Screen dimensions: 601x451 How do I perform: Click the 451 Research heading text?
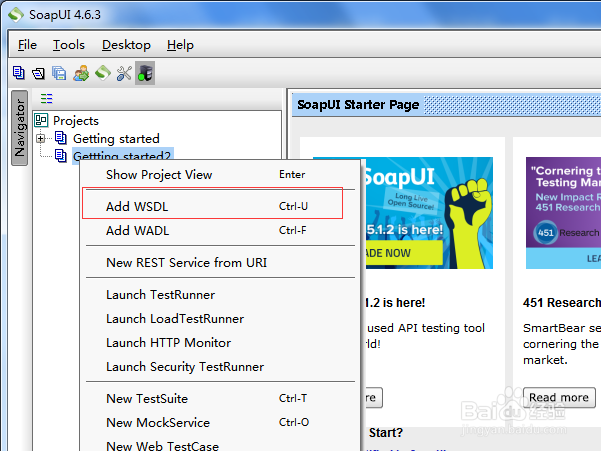pos(562,303)
